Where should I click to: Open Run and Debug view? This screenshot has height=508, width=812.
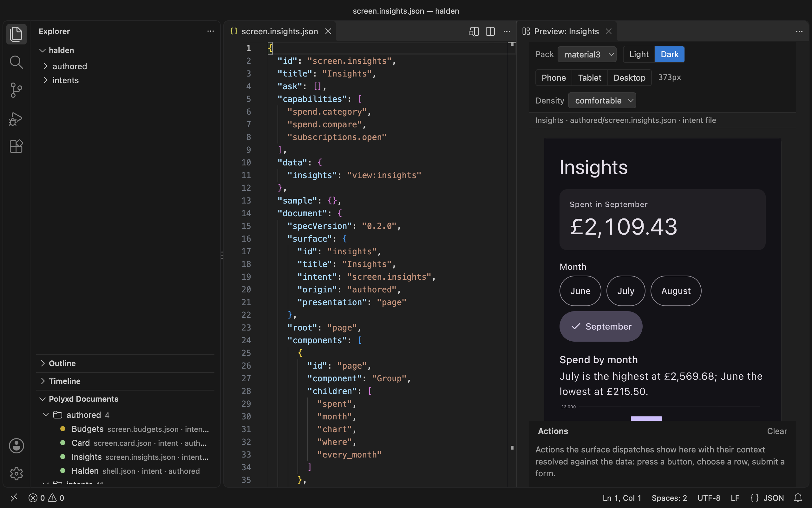click(x=16, y=119)
